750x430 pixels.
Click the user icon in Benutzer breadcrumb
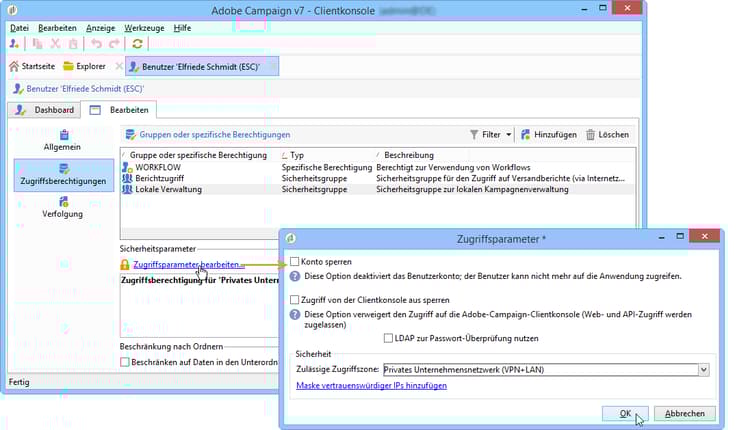coord(18,89)
